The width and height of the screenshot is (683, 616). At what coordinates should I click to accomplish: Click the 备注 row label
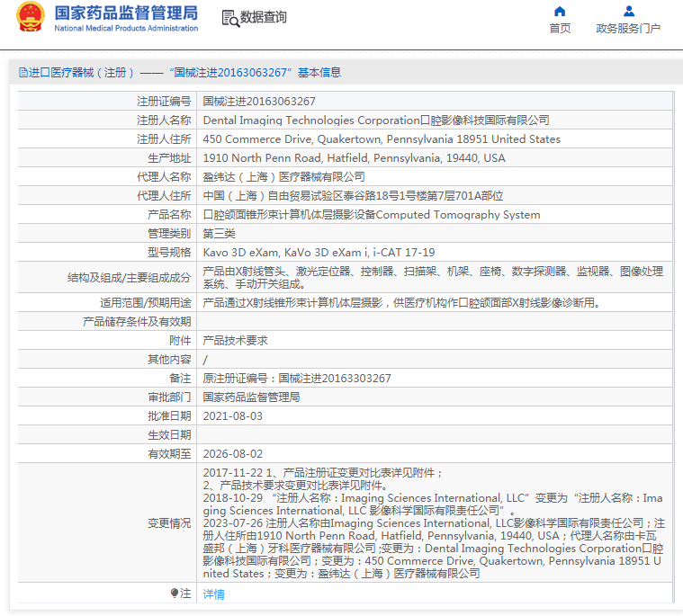(180, 379)
